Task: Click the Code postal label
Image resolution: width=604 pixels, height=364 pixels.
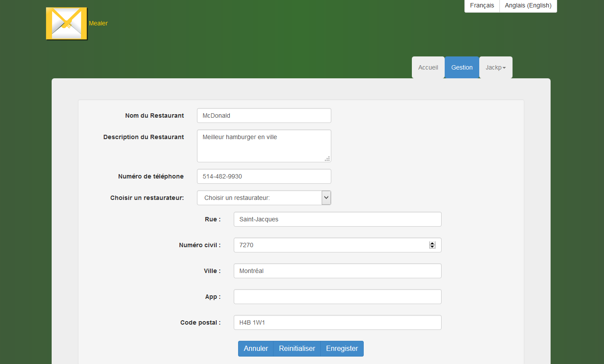Action: [x=200, y=322]
